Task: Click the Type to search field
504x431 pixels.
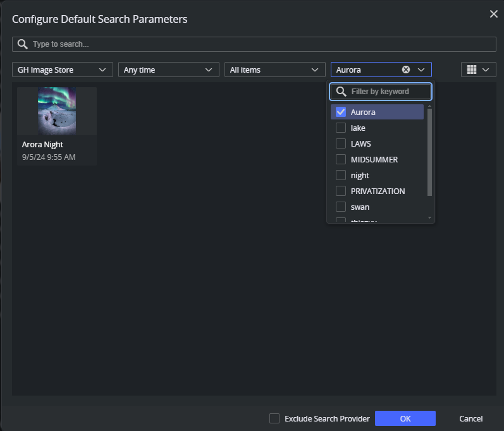Action: tap(259, 44)
